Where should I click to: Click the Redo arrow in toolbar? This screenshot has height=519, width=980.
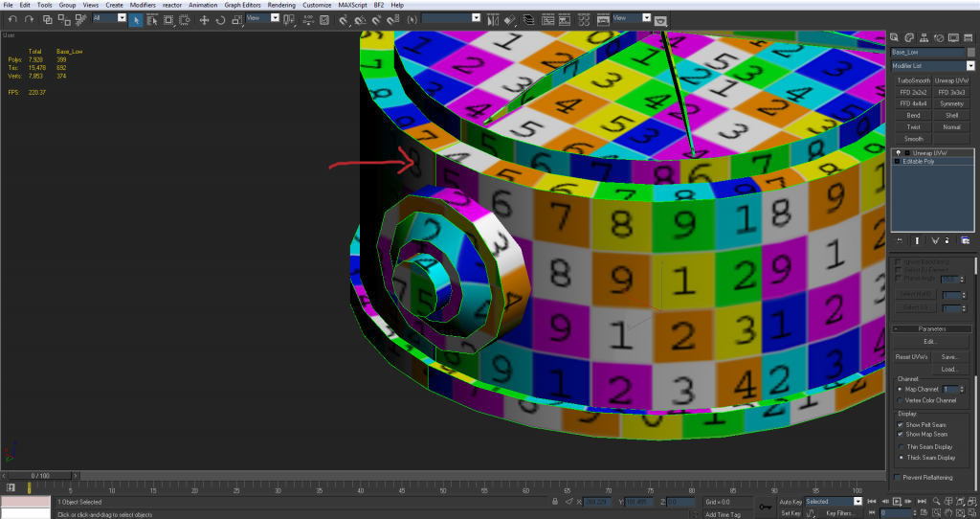pos(29,19)
